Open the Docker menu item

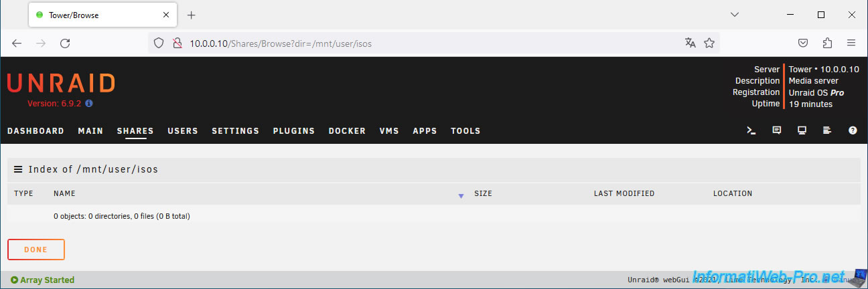[347, 131]
